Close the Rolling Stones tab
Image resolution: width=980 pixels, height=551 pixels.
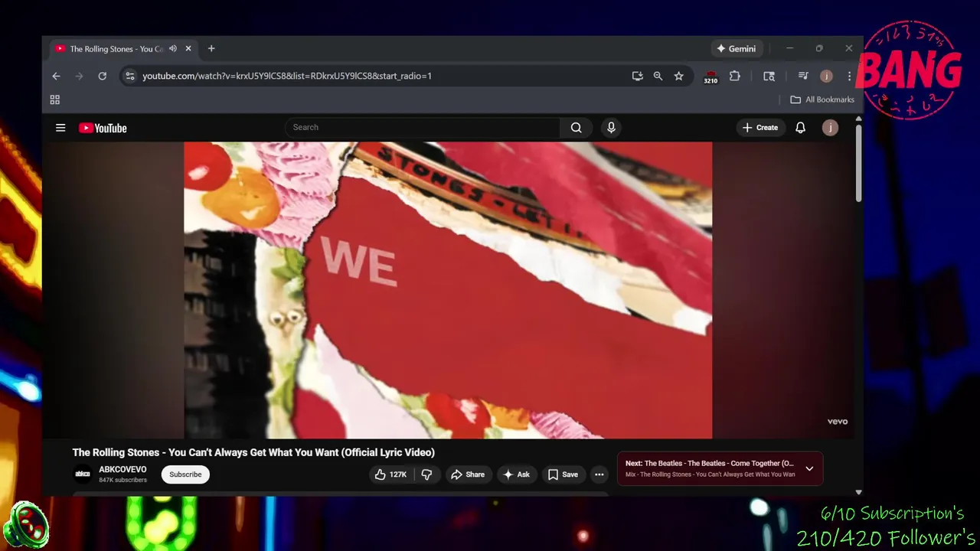click(188, 48)
